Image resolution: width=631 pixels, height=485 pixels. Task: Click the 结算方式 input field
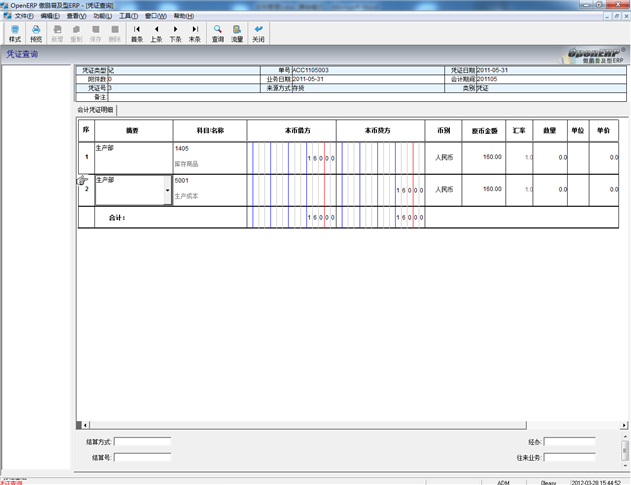point(142,441)
